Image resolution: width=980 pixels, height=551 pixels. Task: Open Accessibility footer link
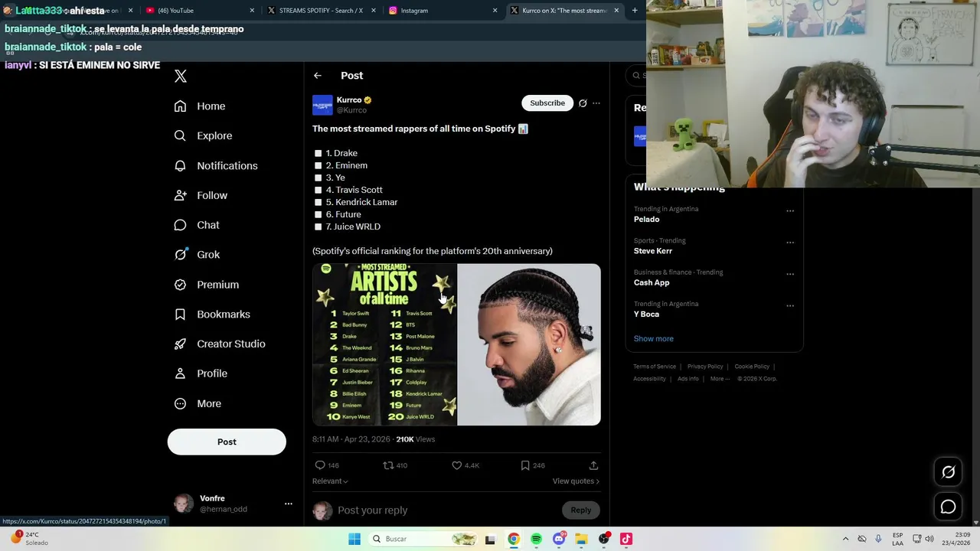click(649, 379)
